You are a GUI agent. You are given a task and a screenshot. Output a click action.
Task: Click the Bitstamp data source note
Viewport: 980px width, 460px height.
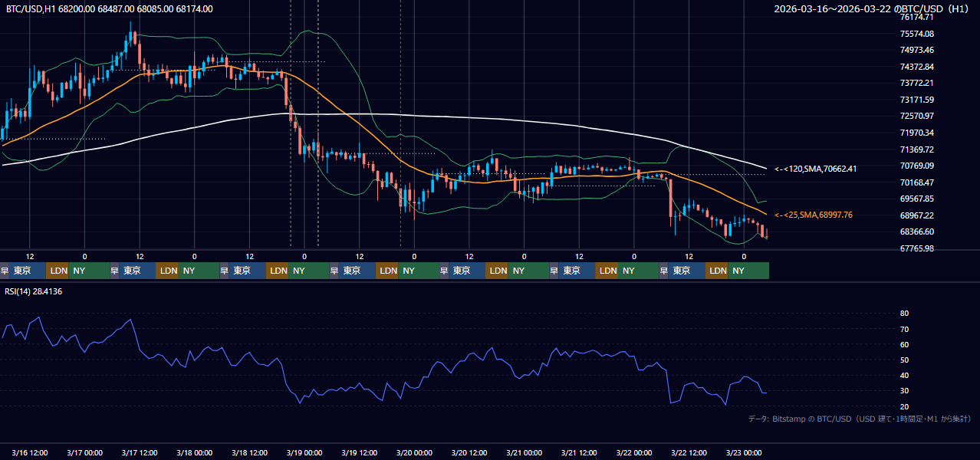pos(859,419)
